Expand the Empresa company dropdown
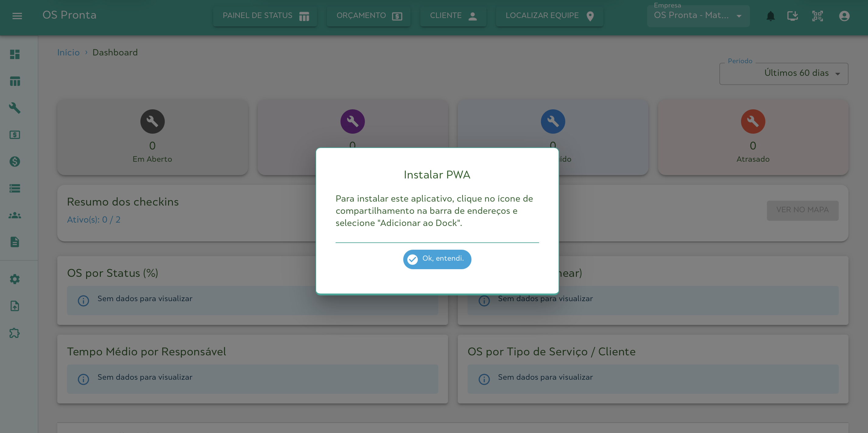This screenshot has height=433, width=868. coord(698,16)
